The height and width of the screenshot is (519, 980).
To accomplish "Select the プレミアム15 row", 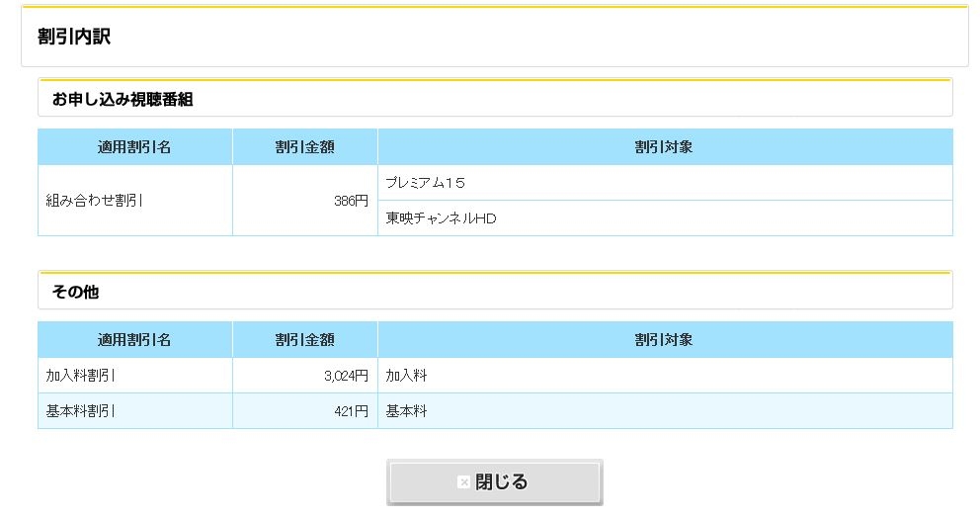I will tap(426, 183).
